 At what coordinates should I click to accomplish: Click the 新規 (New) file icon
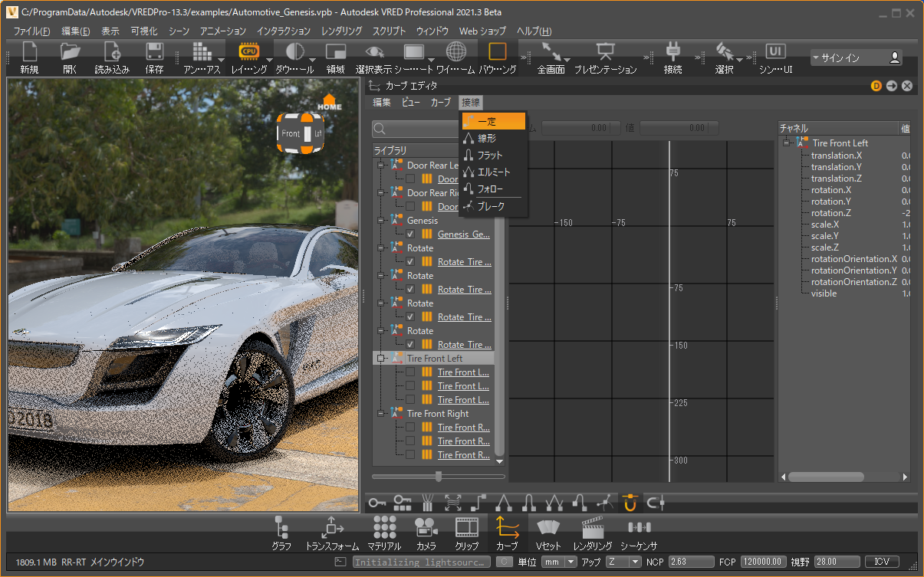pyautogui.click(x=29, y=52)
